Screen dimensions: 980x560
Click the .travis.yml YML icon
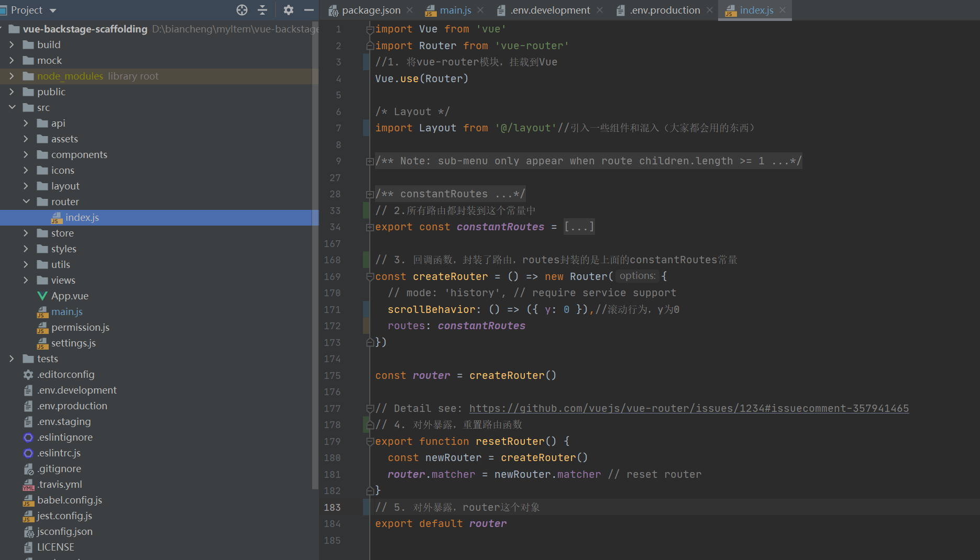(x=28, y=484)
